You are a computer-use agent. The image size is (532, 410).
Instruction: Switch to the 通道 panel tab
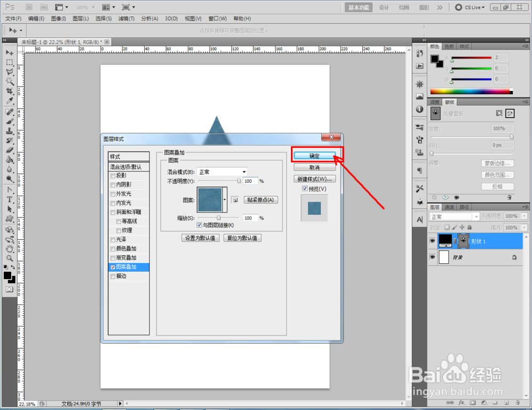click(450, 207)
